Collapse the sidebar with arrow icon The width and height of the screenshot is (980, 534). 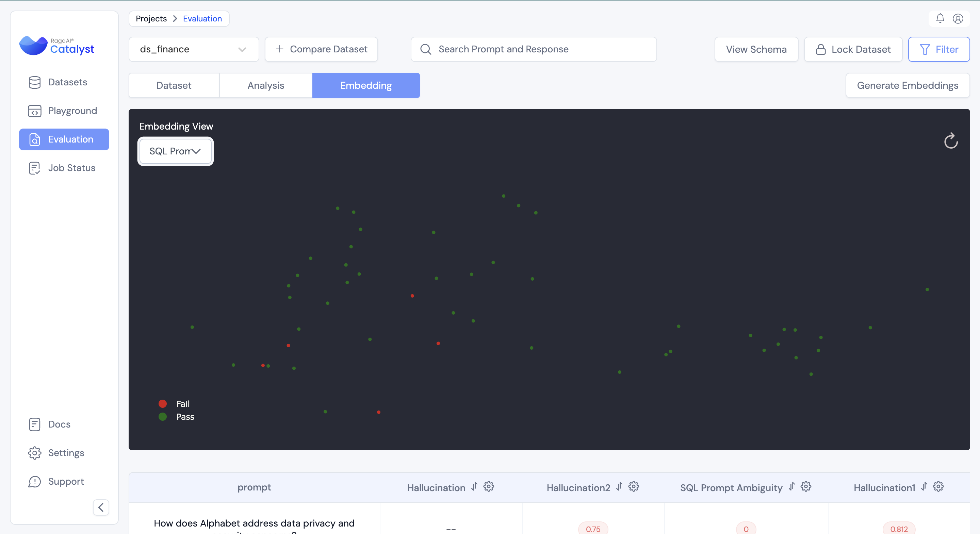click(x=101, y=507)
